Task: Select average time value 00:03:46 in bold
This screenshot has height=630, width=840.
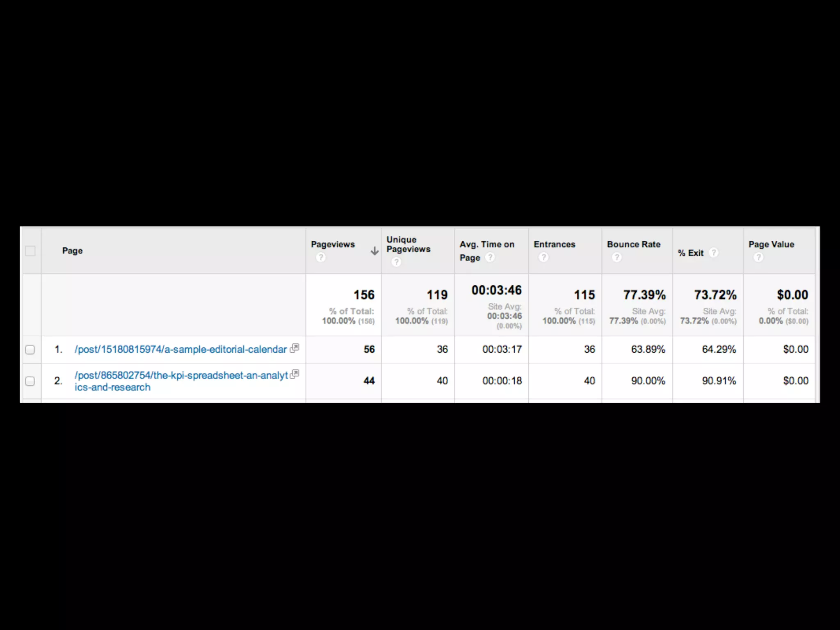Action: pos(496,290)
